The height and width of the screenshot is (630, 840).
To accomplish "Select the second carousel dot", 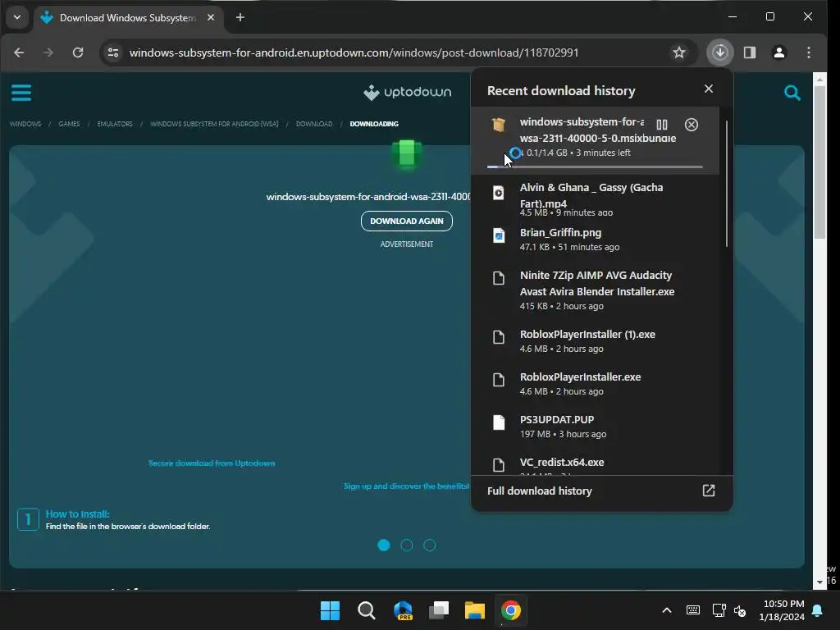I will pos(407,546).
